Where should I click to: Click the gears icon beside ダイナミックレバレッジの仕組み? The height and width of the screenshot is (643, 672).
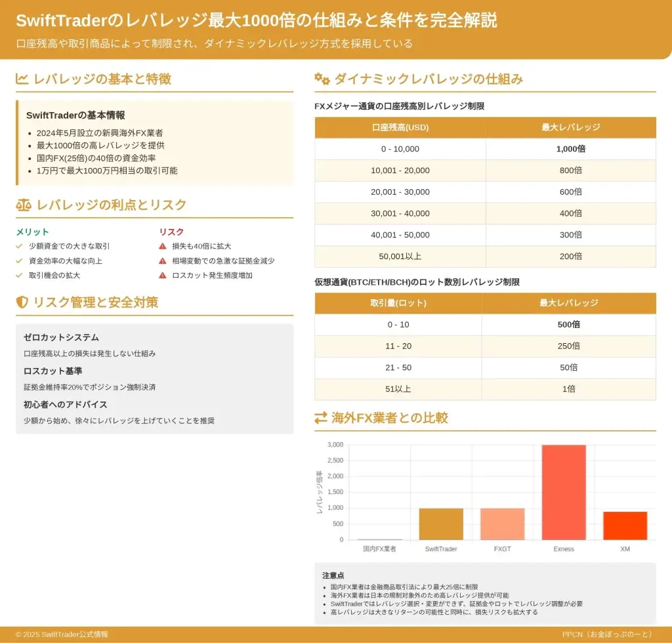322,79
